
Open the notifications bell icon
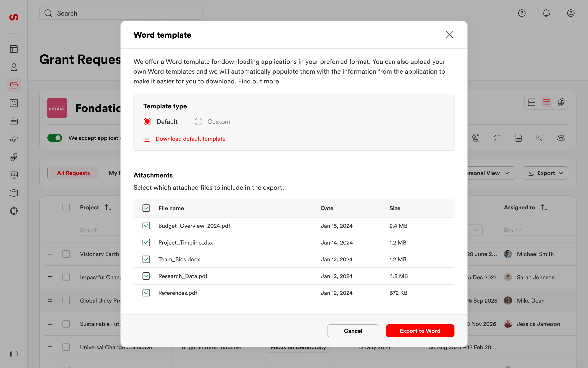(546, 13)
